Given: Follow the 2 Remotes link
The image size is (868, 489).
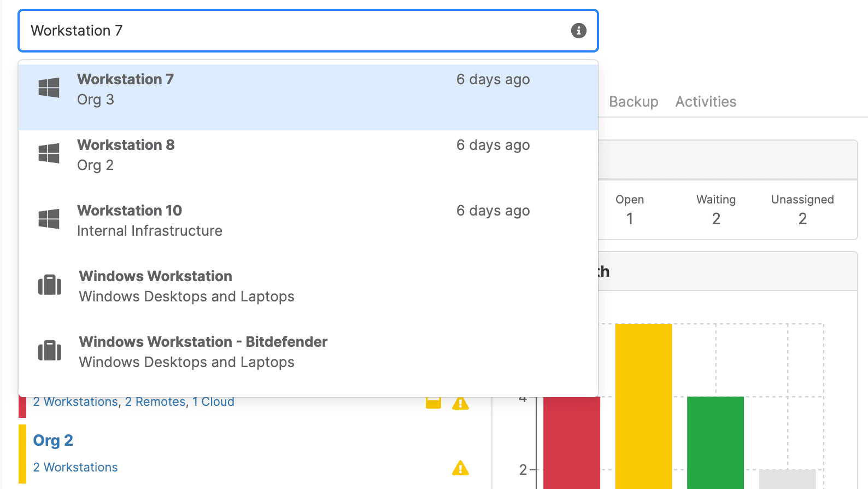Looking at the screenshot, I should (x=156, y=402).
